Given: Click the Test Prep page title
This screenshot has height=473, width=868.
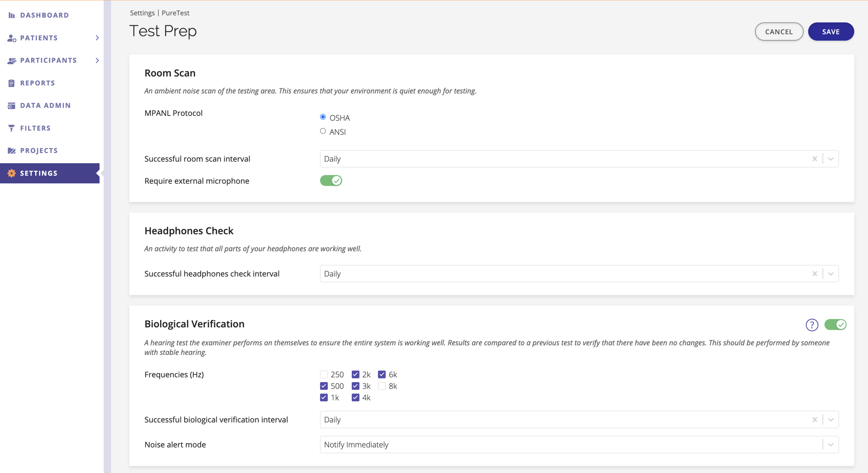Looking at the screenshot, I should pos(163,31).
